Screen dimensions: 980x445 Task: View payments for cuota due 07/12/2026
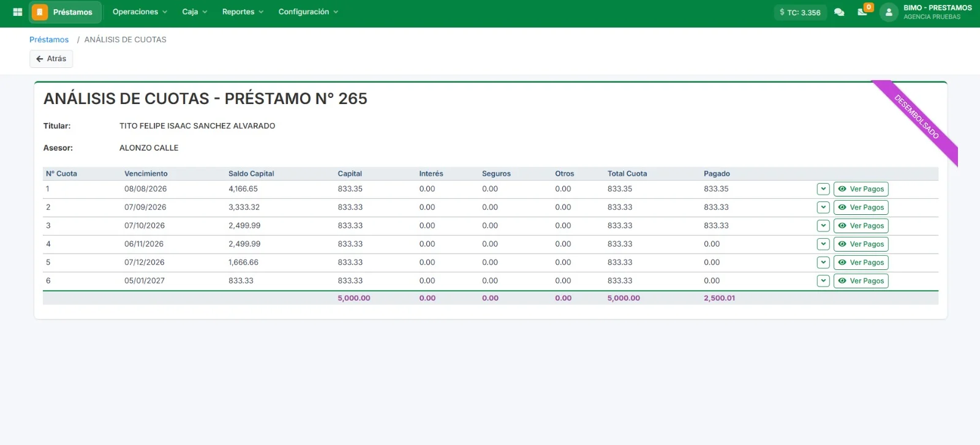[x=861, y=263]
